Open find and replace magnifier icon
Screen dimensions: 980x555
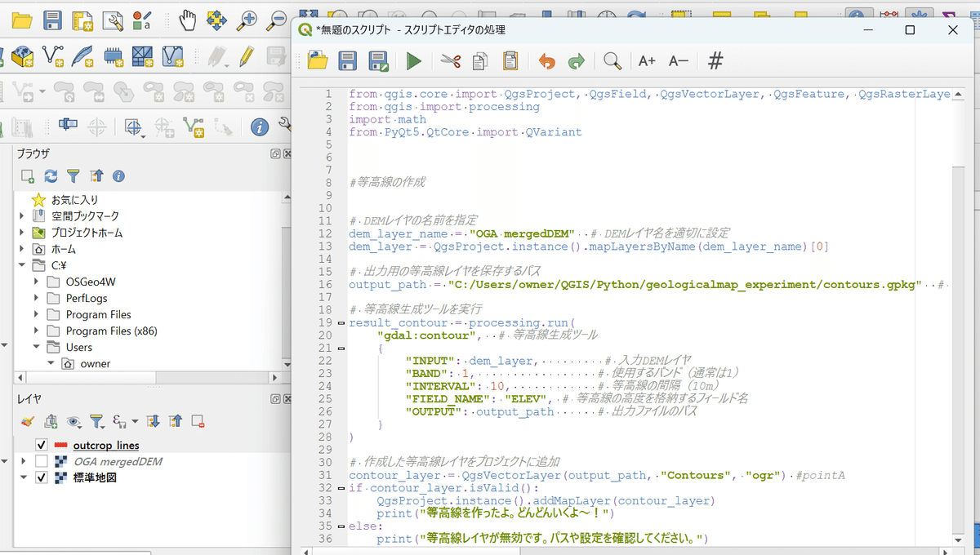point(612,60)
